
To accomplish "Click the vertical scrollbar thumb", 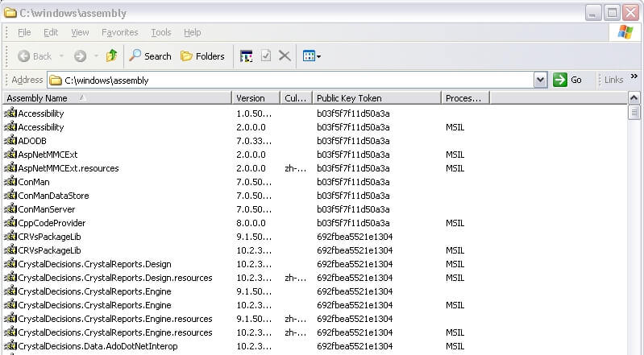I will point(634,113).
